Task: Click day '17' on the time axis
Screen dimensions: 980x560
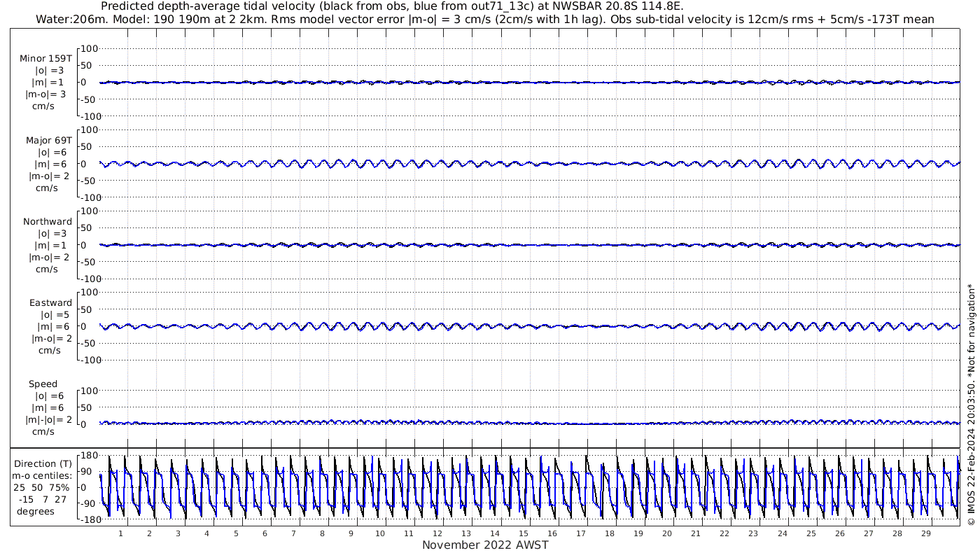Action: [x=581, y=533]
